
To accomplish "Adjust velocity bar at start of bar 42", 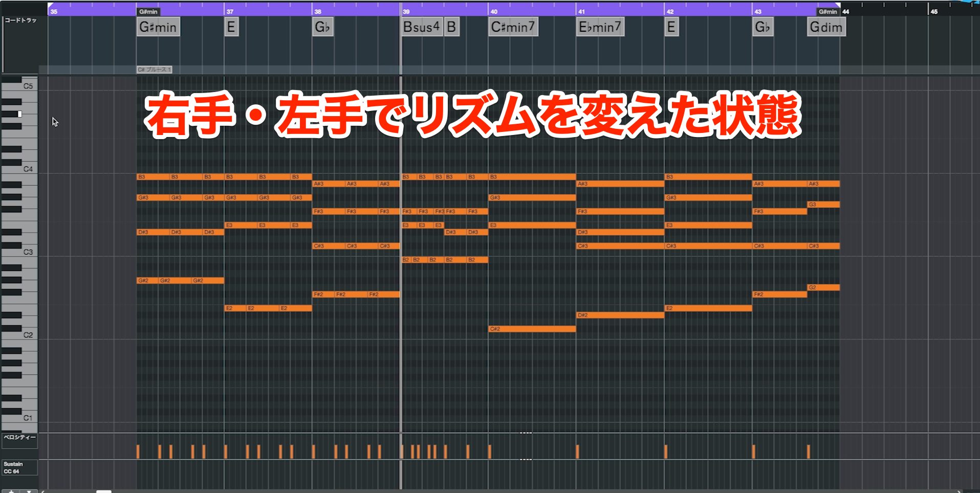I will tap(666, 452).
